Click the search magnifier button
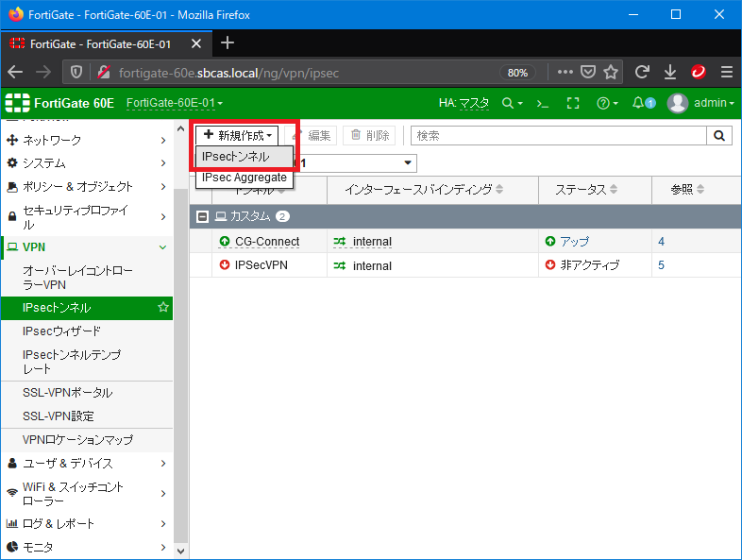Image resolution: width=742 pixels, height=560 pixels. [719, 136]
